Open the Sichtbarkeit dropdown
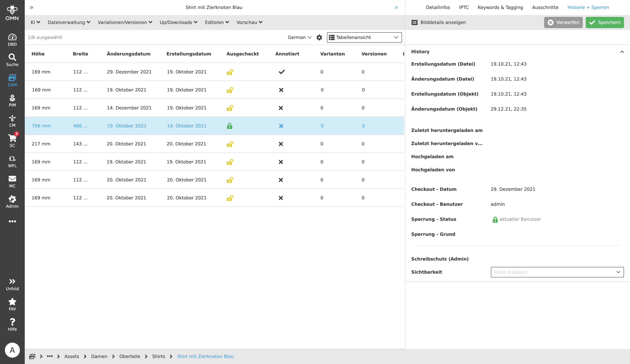 click(x=557, y=272)
